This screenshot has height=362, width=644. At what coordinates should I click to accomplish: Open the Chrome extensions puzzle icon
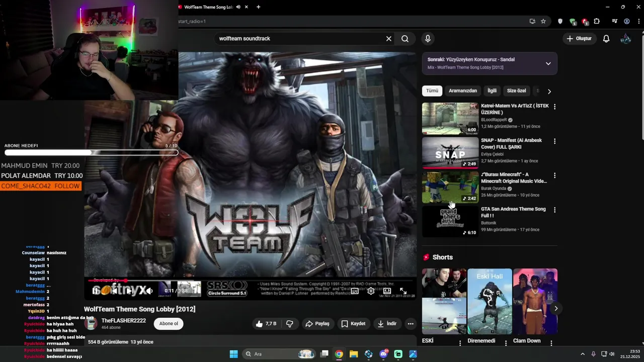(597, 21)
